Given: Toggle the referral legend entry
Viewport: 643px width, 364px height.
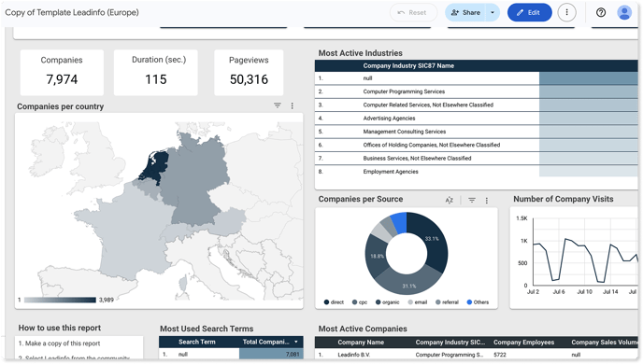Looking at the screenshot, I should pos(447,302).
